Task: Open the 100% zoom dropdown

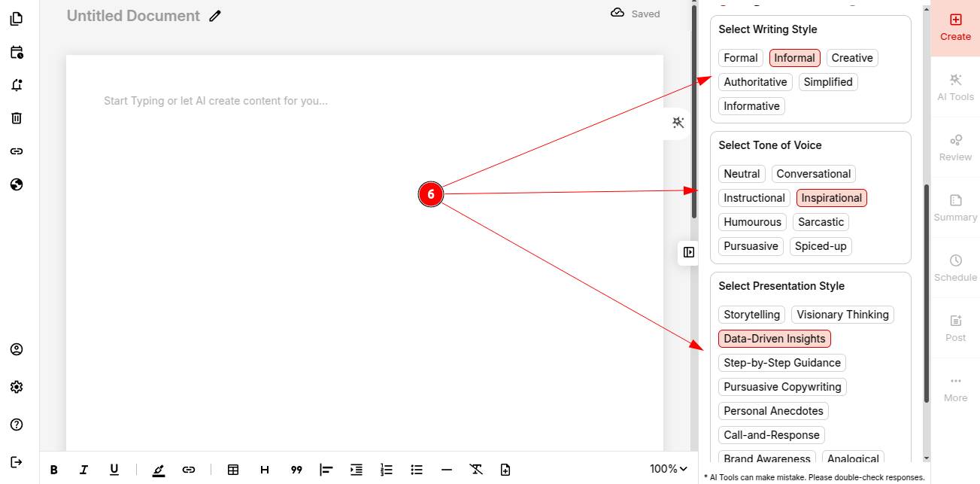Action: pos(668,469)
